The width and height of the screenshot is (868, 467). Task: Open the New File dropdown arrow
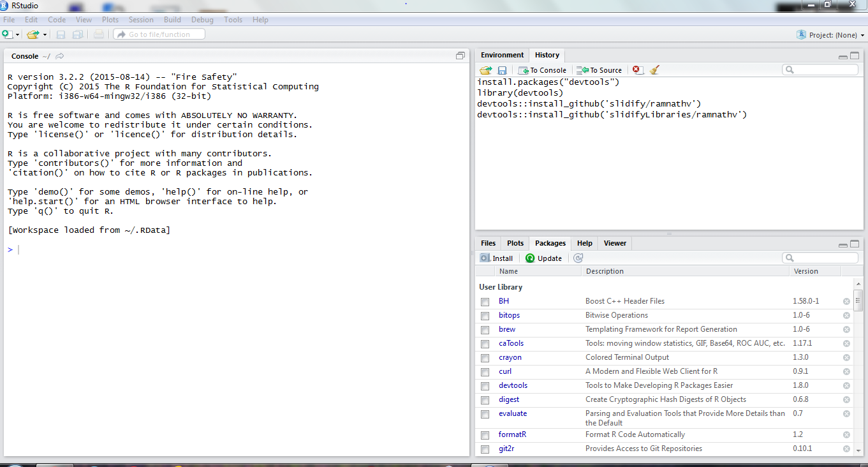pos(17,34)
